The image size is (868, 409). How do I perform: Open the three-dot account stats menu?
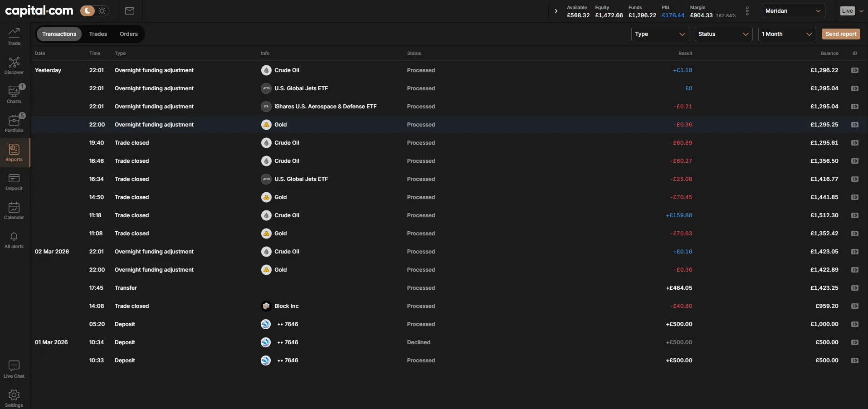click(747, 11)
